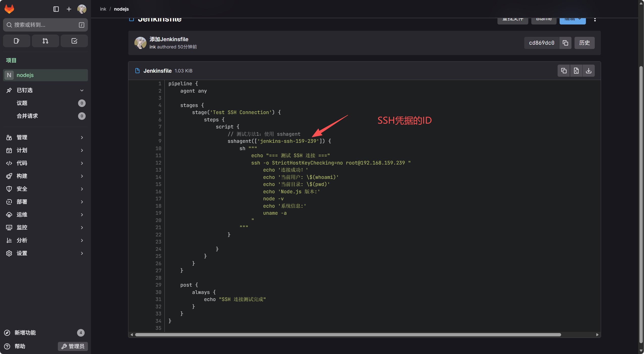
Task: Open the issues shortcut icon
Action: click(16, 41)
